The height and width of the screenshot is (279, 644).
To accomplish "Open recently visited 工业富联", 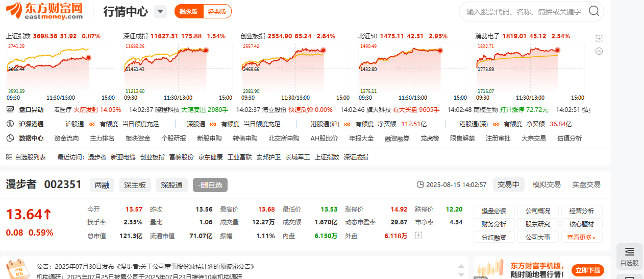I will pyautogui.click(x=239, y=157).
